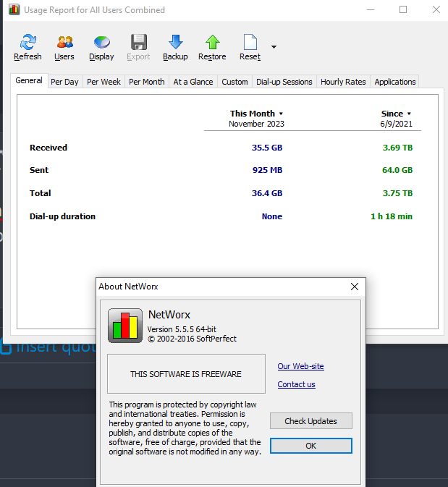Open the Contact us link
This screenshot has height=487, width=448.
click(297, 384)
